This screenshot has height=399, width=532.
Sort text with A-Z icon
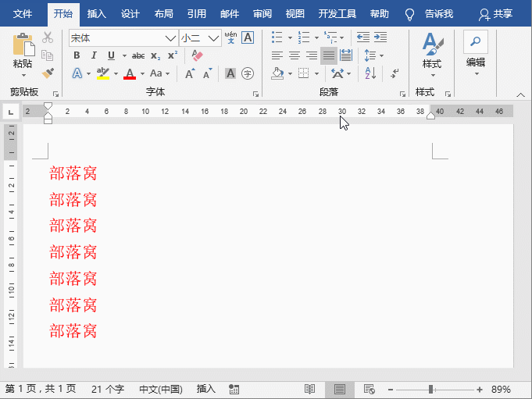click(x=370, y=73)
